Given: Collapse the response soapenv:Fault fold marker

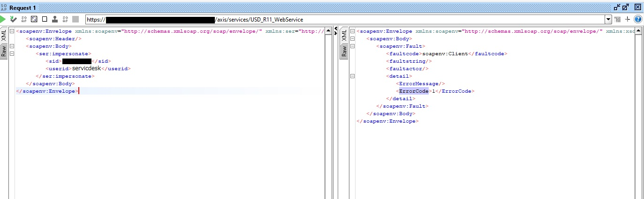Looking at the screenshot, I should click(352, 46).
